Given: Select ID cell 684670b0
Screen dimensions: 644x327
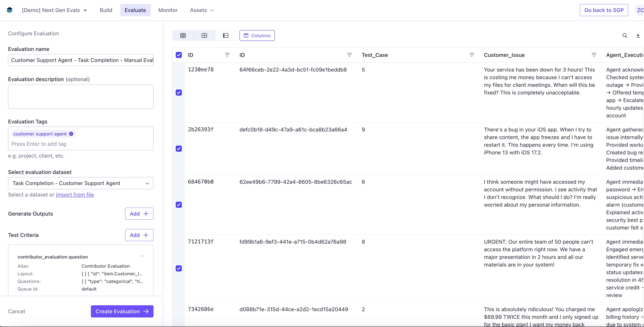Looking at the screenshot, I should point(201,182).
